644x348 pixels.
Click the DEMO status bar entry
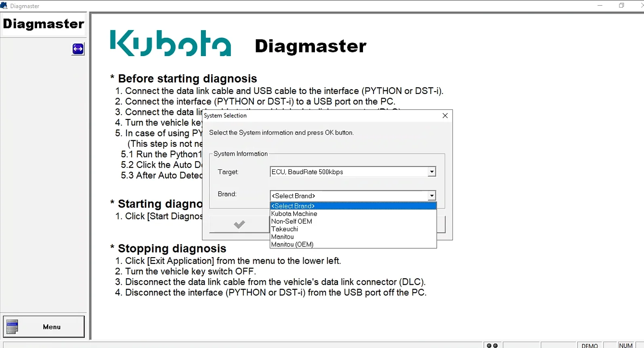click(589, 346)
